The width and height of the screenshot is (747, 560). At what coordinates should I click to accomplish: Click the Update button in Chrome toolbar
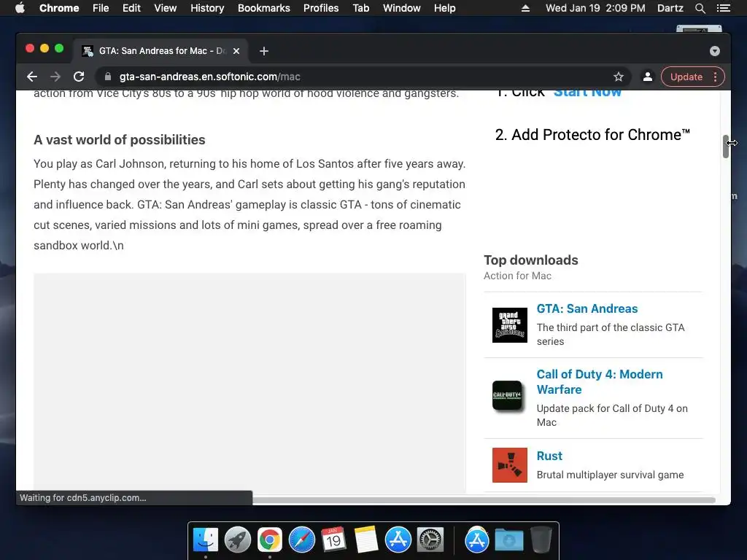tap(686, 77)
